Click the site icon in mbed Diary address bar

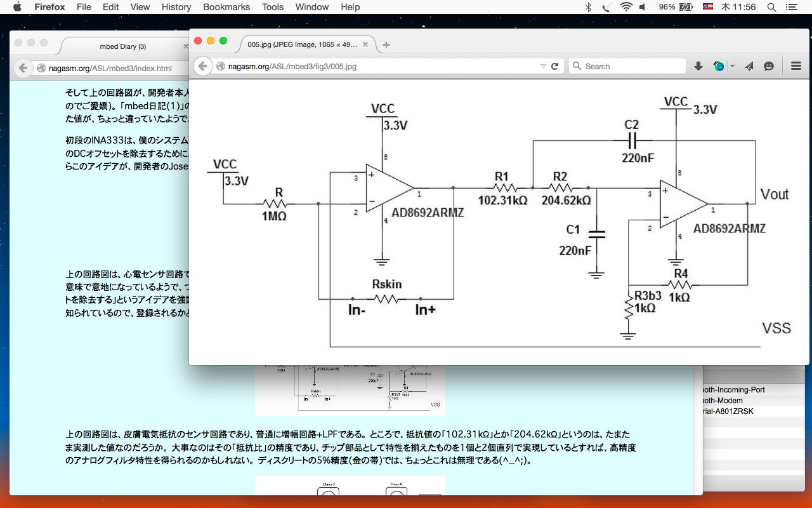(x=41, y=68)
